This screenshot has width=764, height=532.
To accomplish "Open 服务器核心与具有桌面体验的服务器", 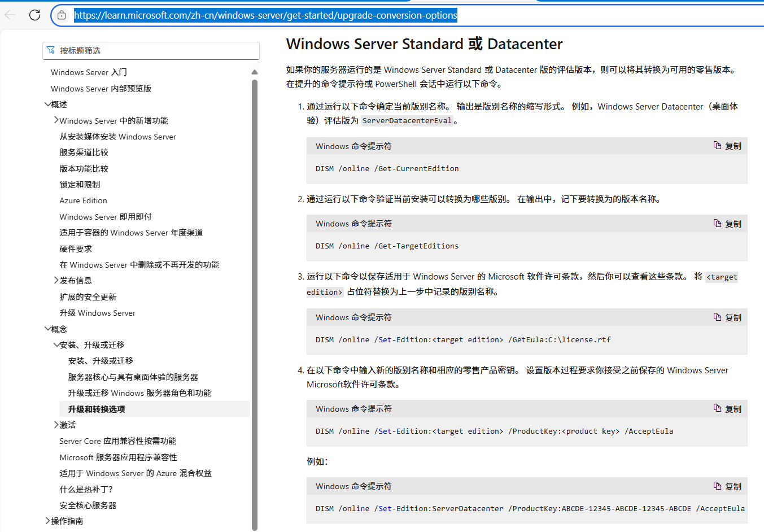I will [x=133, y=377].
